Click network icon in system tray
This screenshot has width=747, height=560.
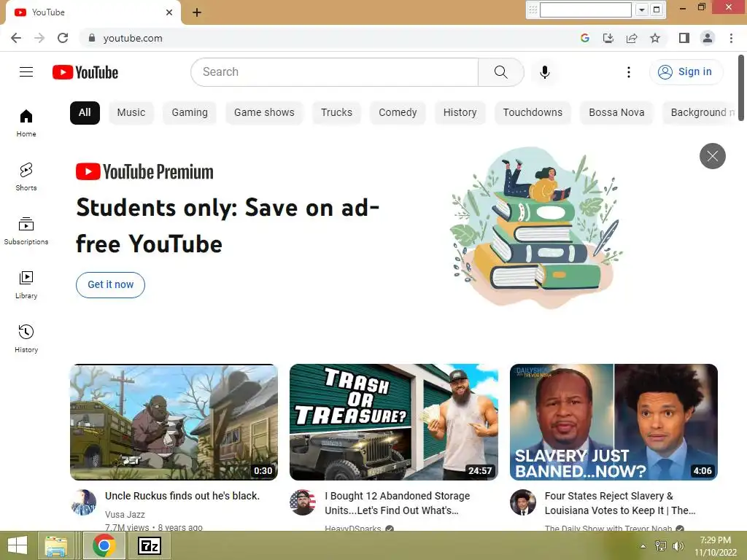660,546
